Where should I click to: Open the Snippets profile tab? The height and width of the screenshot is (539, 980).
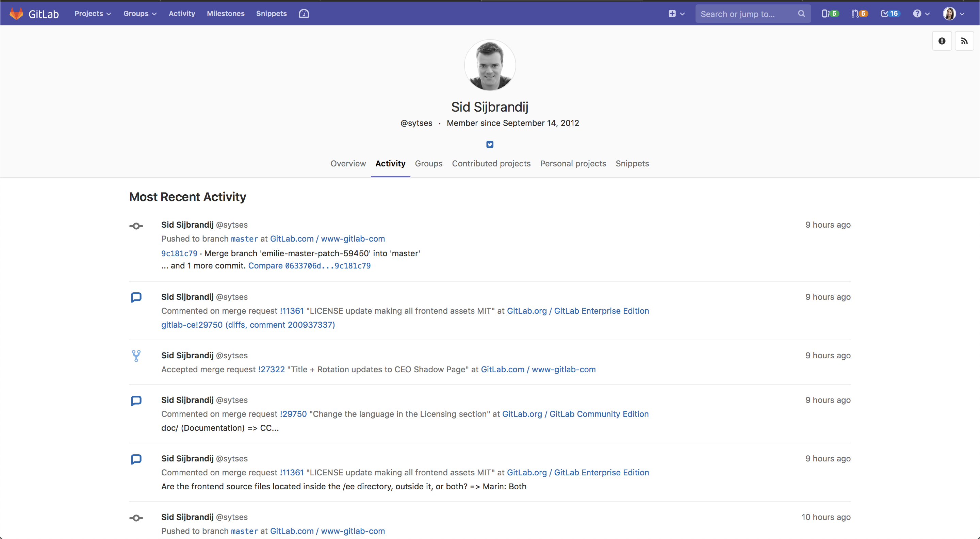632,164
